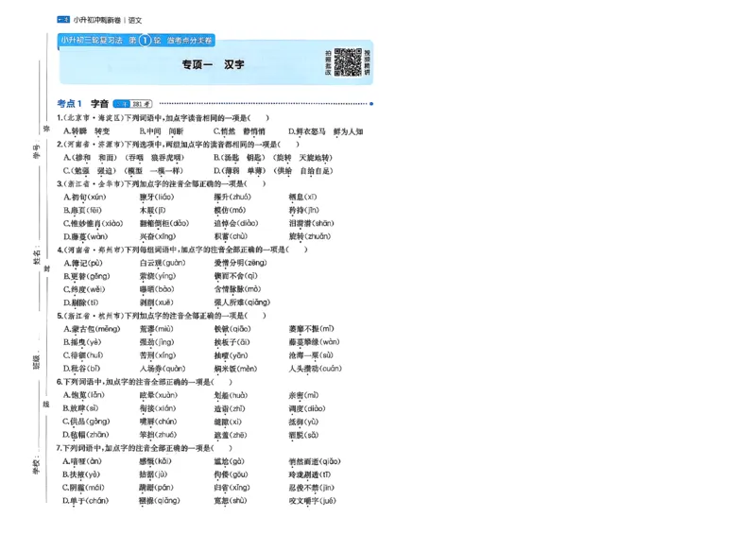Image resolution: width=756 pixels, height=535 pixels.
Task: Click "萎靡不振(mǐ)" in question 5
Action: pyautogui.click(x=312, y=329)
